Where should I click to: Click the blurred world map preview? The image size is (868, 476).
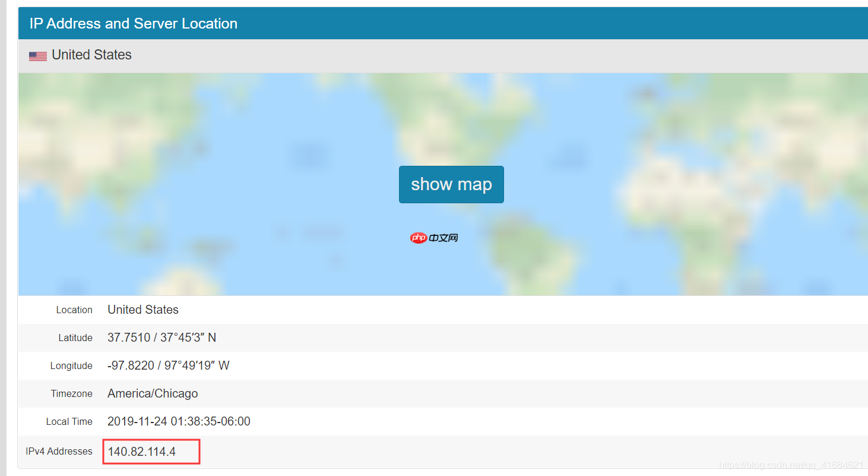pos(443,184)
